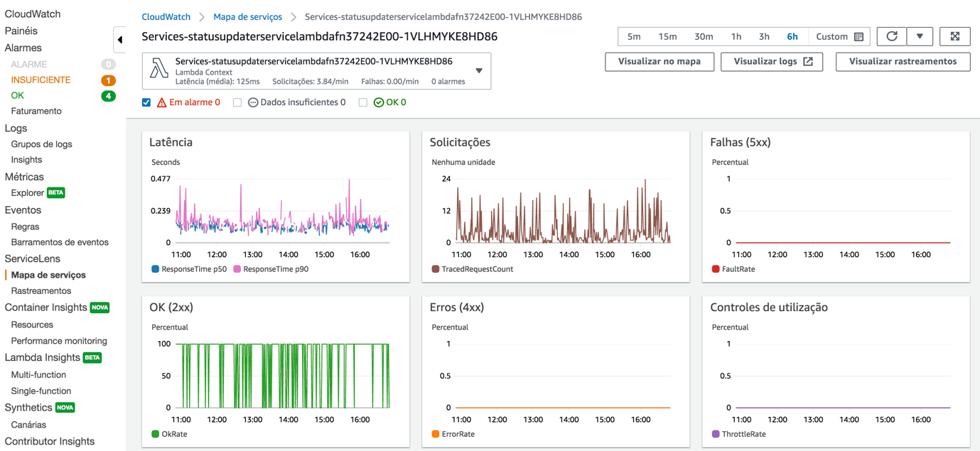Toggle the OK 0 filter checkbox
Screen dimensions: 980x451
click(363, 102)
